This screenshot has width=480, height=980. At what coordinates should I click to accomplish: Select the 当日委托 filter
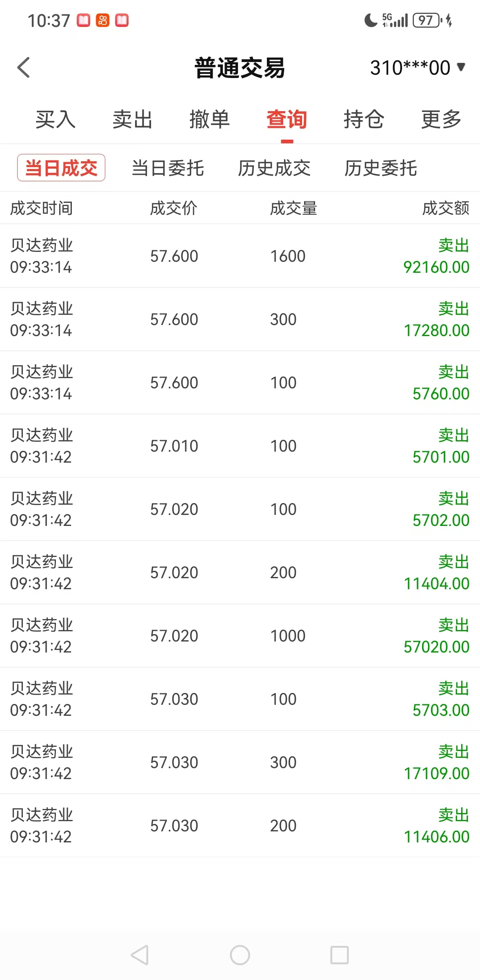point(168,168)
